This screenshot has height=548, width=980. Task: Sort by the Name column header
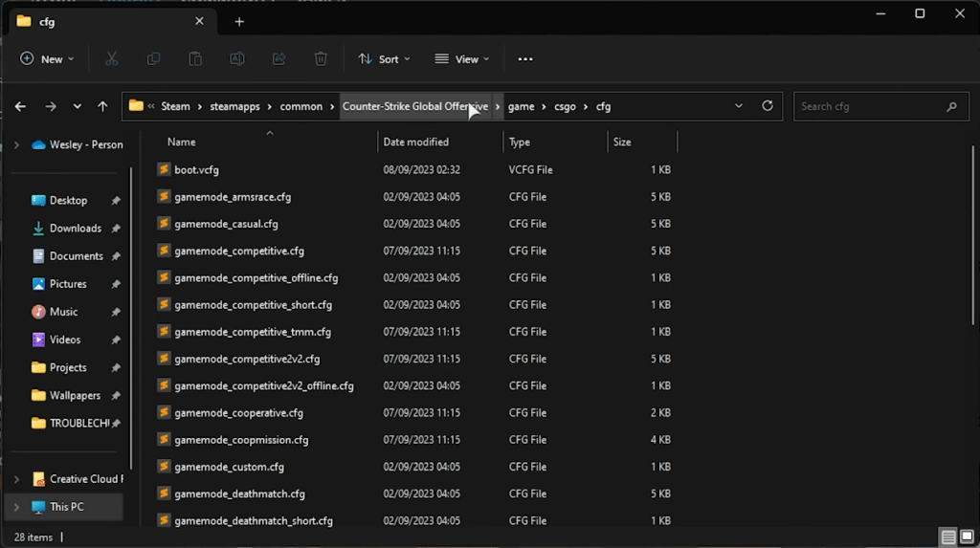181,142
